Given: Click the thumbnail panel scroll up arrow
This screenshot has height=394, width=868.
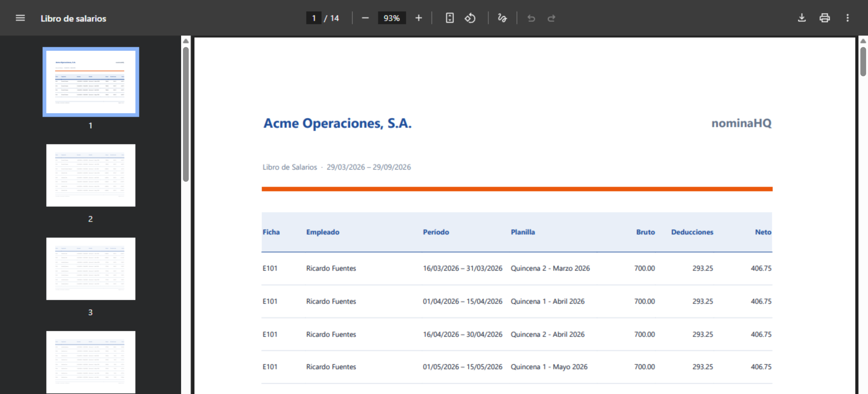Looking at the screenshot, I should 186,41.
